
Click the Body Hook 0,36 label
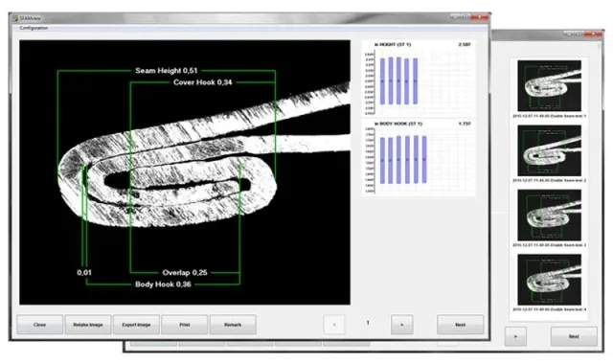pyautogui.click(x=163, y=284)
